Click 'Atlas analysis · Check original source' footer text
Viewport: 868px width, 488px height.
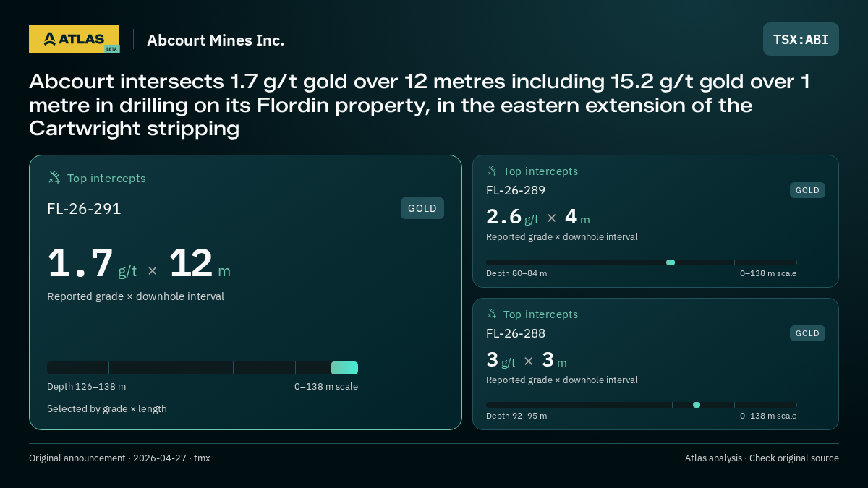(762, 458)
